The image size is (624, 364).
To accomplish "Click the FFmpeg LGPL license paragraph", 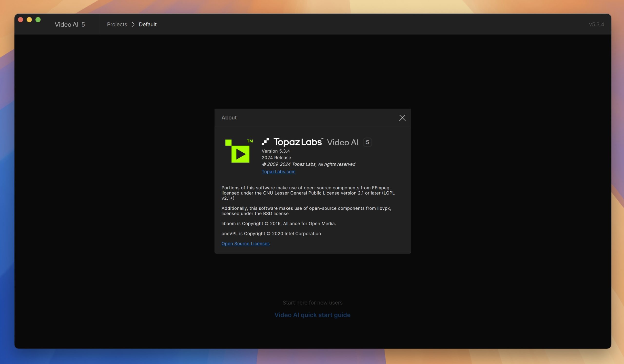I will tap(308, 193).
